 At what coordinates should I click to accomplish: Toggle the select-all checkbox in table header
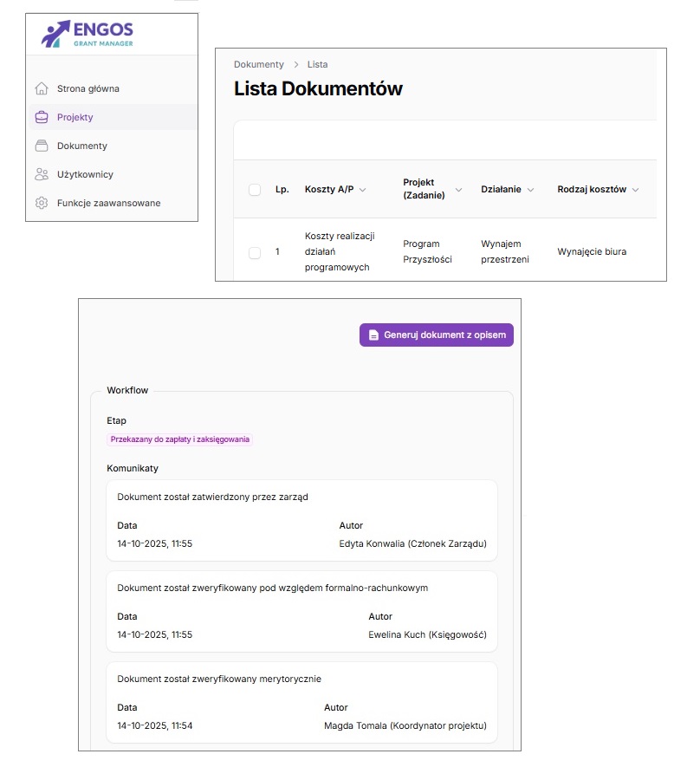point(255,190)
